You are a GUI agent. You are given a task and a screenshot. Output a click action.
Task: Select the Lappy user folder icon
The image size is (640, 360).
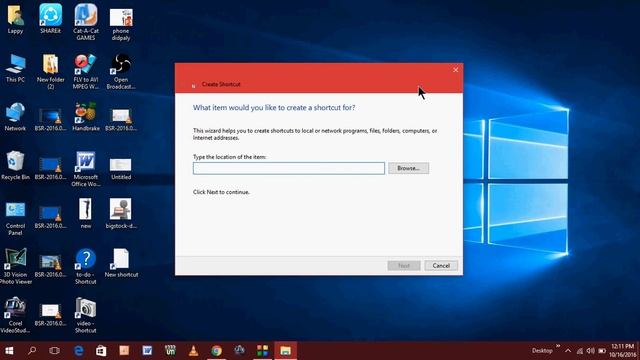15,20
